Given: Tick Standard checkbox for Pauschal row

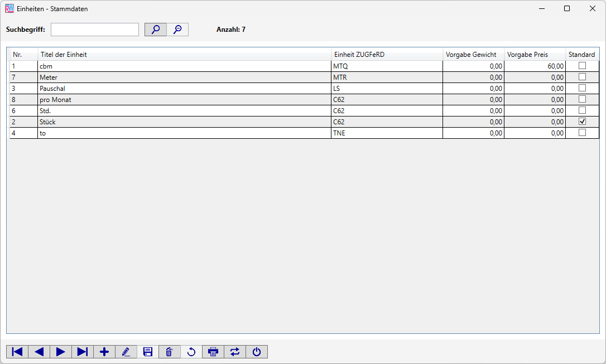Looking at the screenshot, I should pos(582,88).
